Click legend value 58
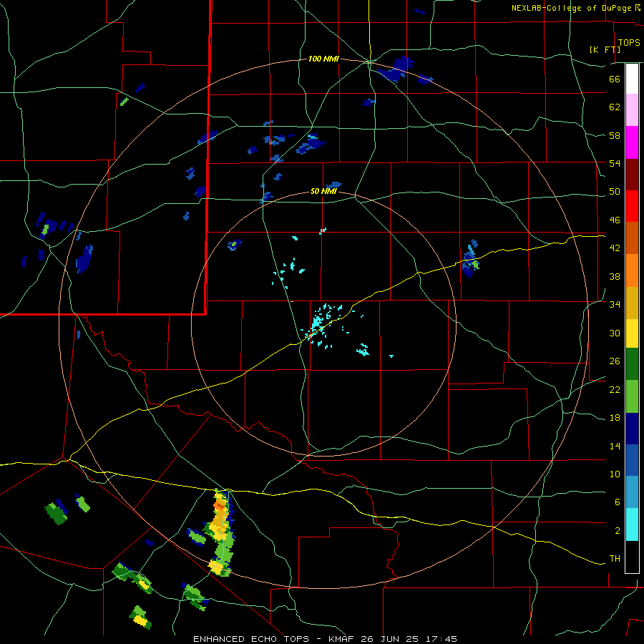The height and width of the screenshot is (644, 644). (615, 135)
